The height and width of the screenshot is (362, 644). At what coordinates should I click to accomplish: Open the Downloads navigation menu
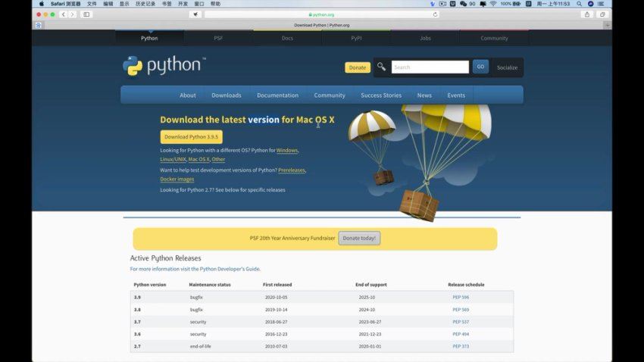227,95
